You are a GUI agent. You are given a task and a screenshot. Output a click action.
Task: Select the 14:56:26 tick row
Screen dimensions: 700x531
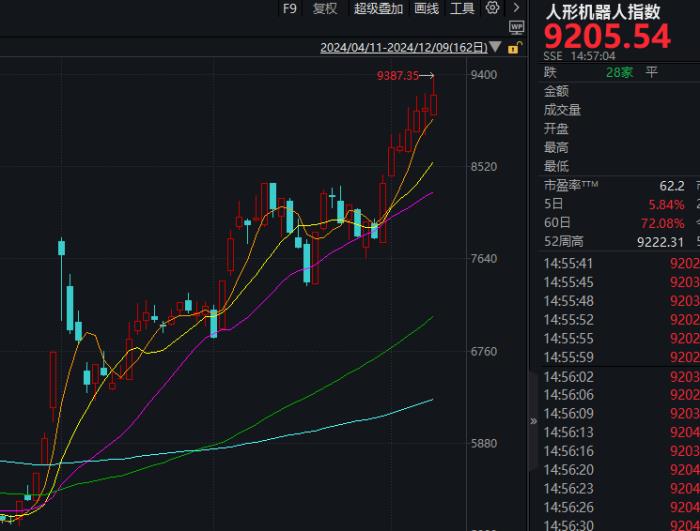(x=620, y=507)
